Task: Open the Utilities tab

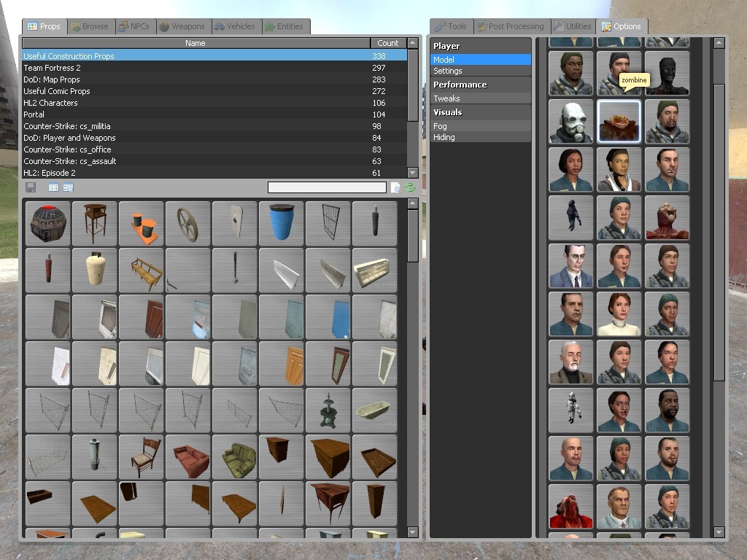Action: [x=573, y=26]
